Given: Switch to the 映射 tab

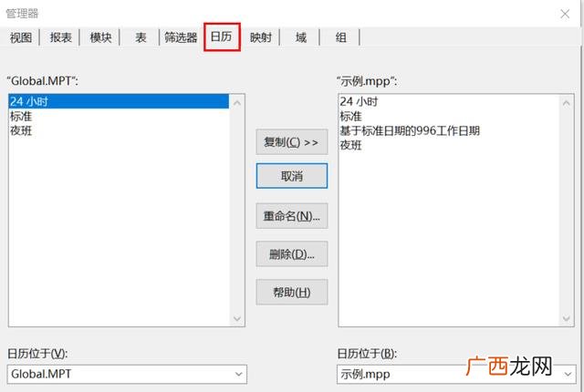Looking at the screenshot, I should [261, 37].
